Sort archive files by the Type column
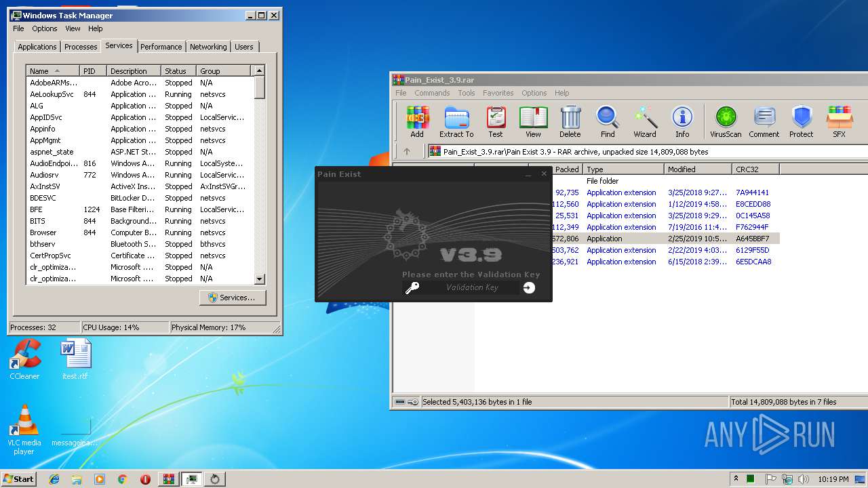 (x=624, y=169)
